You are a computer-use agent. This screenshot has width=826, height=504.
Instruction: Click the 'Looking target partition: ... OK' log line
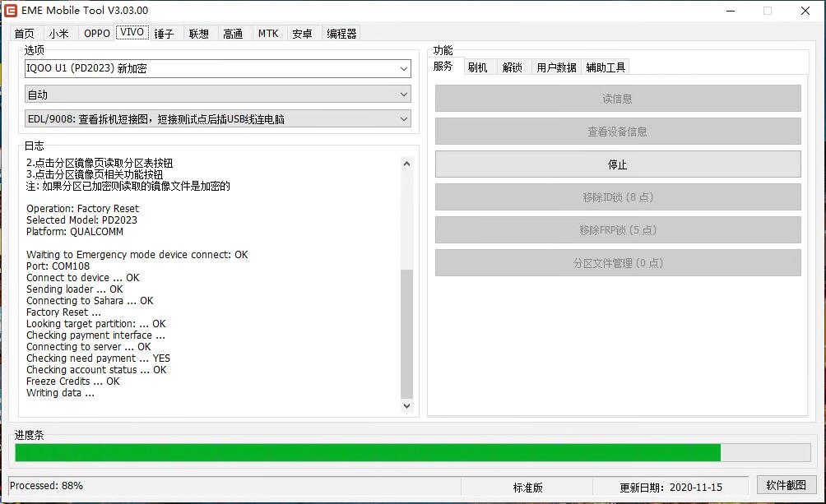tap(96, 324)
